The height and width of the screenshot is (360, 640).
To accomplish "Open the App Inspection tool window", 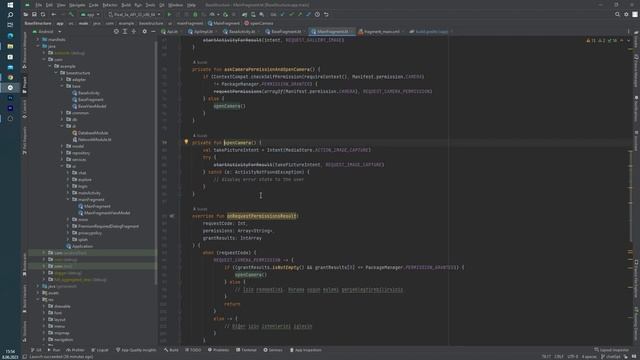I will (x=305, y=350).
